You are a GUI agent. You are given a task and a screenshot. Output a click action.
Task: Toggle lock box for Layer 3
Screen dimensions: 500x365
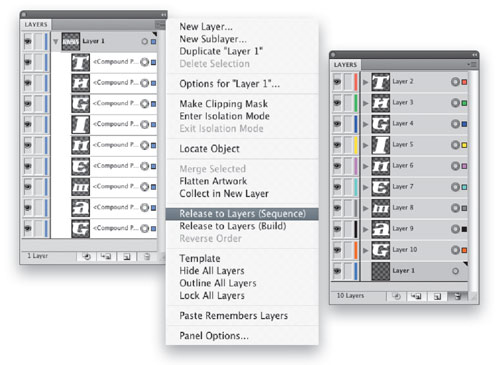point(348,103)
